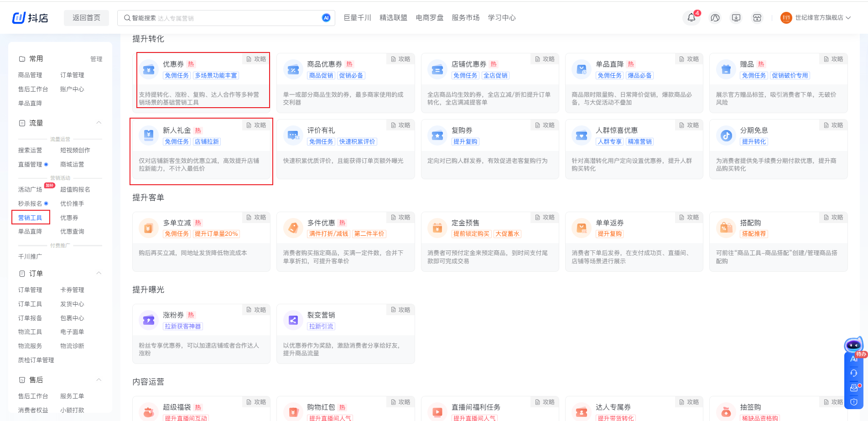Click the 管理 link beside 常用
Screen dimensions: 868x421
96,59
